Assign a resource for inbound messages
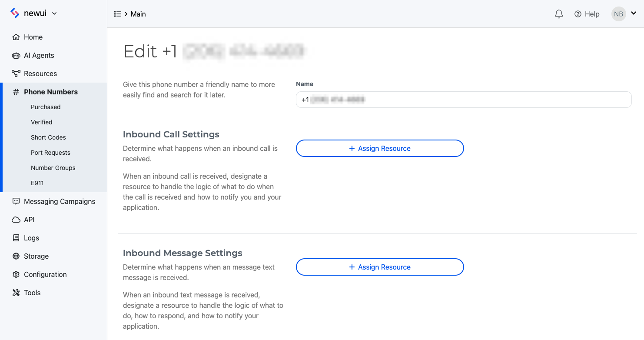This screenshot has height=340, width=644. point(379,267)
